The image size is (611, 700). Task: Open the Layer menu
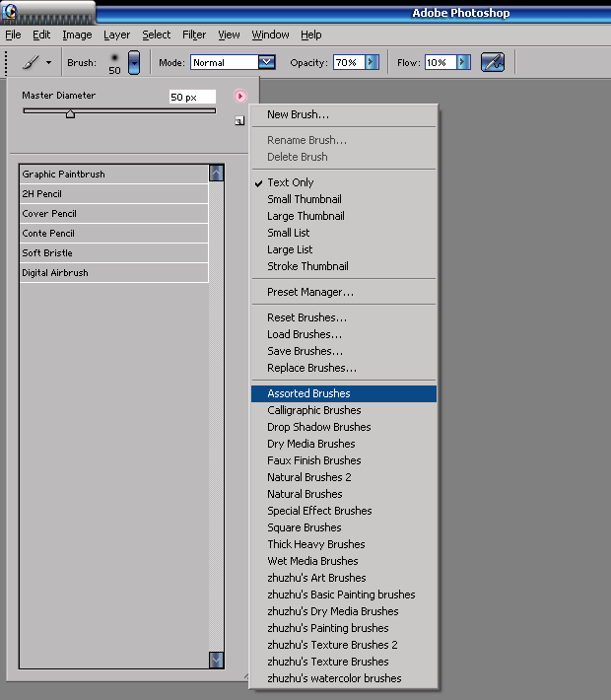click(x=117, y=35)
